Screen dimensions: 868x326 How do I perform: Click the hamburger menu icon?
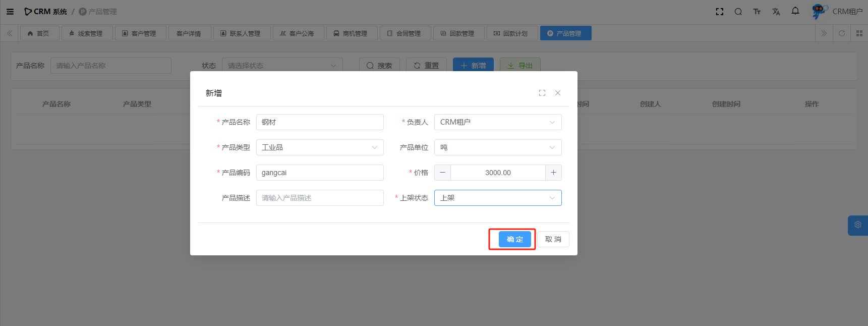[10, 12]
